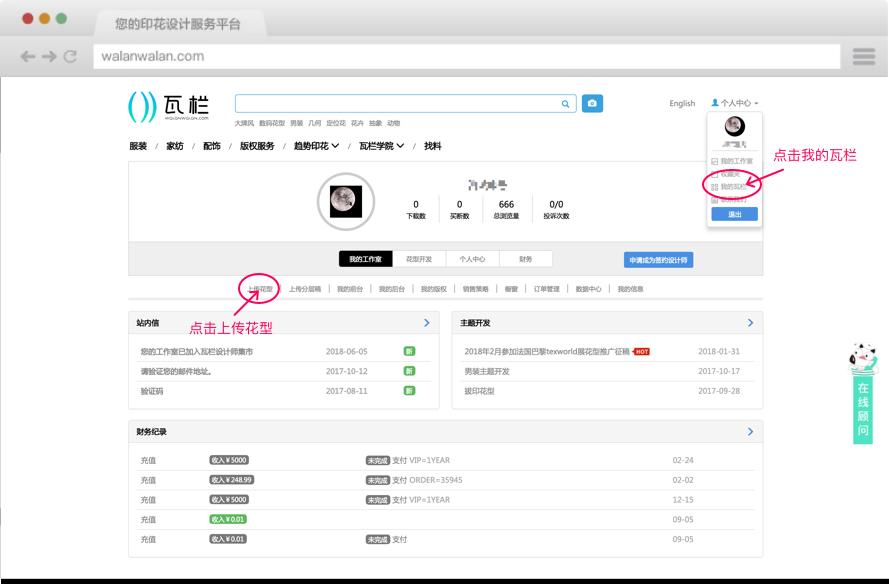Click the camera image search icon
Screen dimensions: 889x584
(x=592, y=103)
